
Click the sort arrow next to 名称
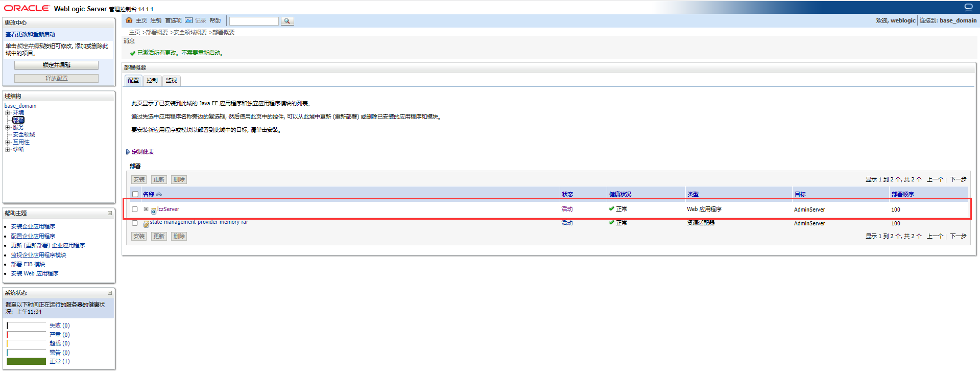click(159, 194)
